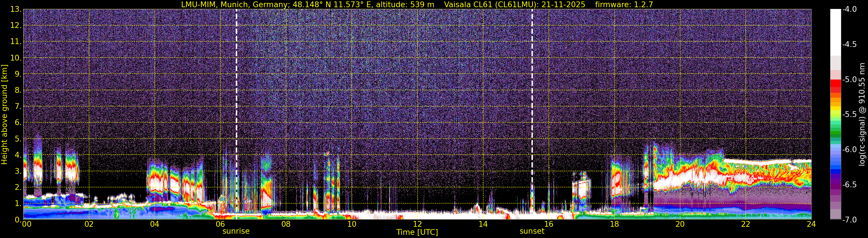The height and width of the screenshot is (238, 868).
Task: Click the '12.' height-axis tick label
Action: coord(16,26)
